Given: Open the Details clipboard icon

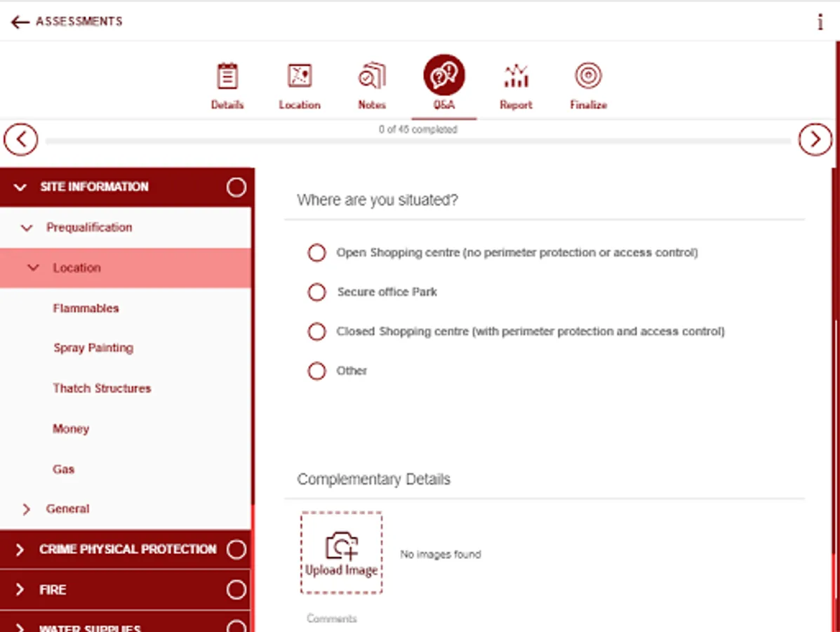Looking at the screenshot, I should (x=227, y=76).
